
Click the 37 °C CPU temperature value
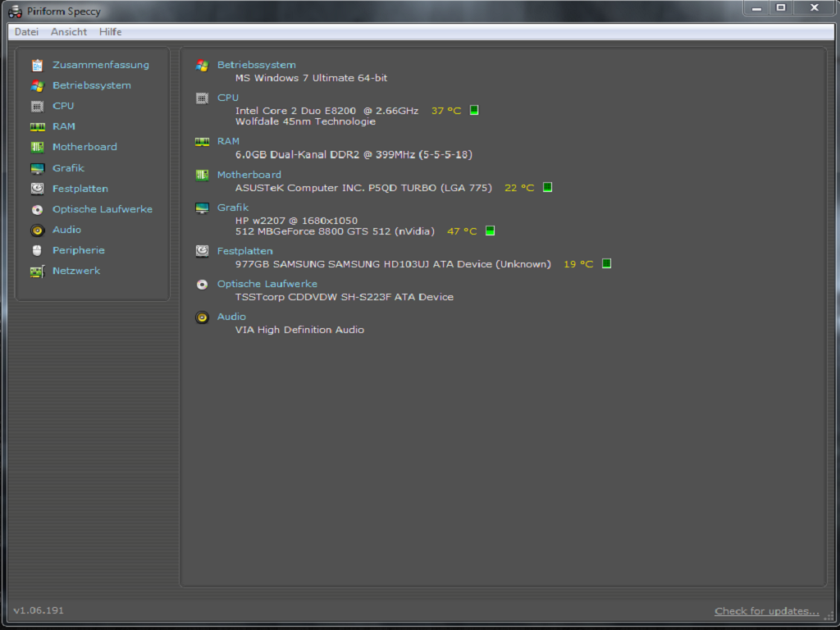point(446,111)
